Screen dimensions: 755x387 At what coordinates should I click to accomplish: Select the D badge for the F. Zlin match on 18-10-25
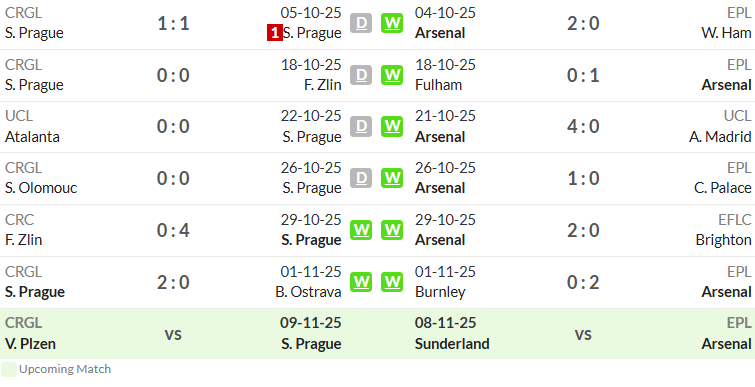coord(361,75)
